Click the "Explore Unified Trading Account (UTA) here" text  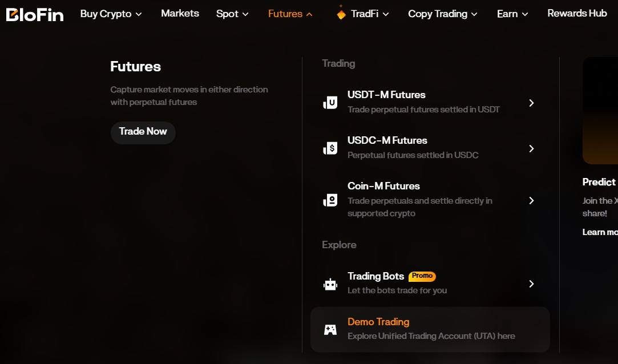tap(431, 336)
